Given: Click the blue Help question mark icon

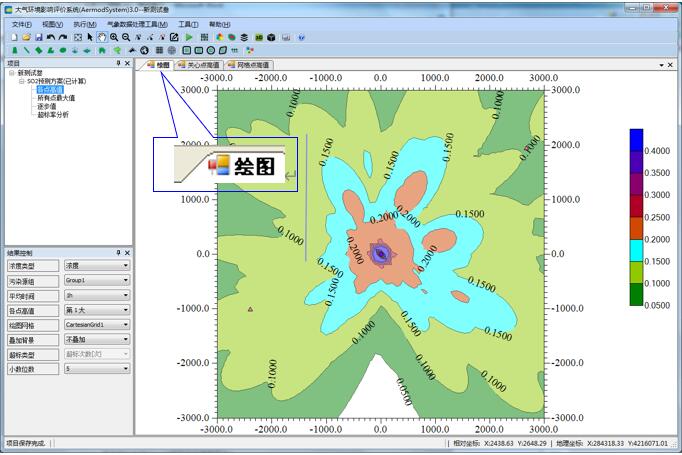Looking at the screenshot, I should [x=301, y=37].
